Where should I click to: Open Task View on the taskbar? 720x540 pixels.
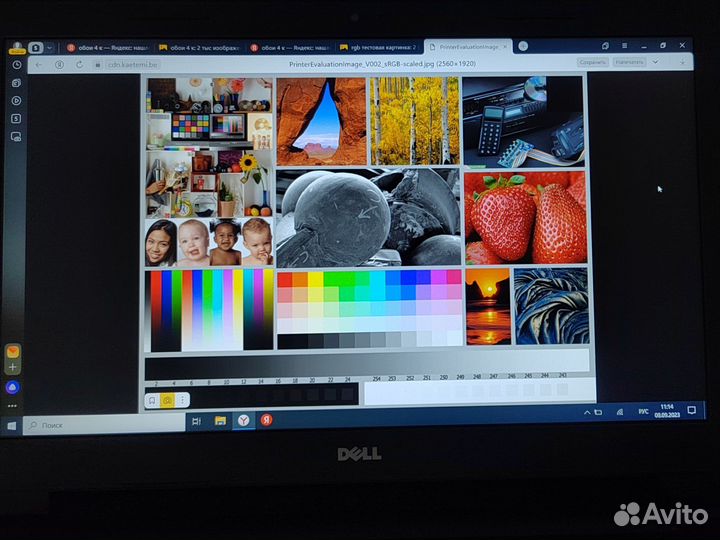tap(197, 422)
